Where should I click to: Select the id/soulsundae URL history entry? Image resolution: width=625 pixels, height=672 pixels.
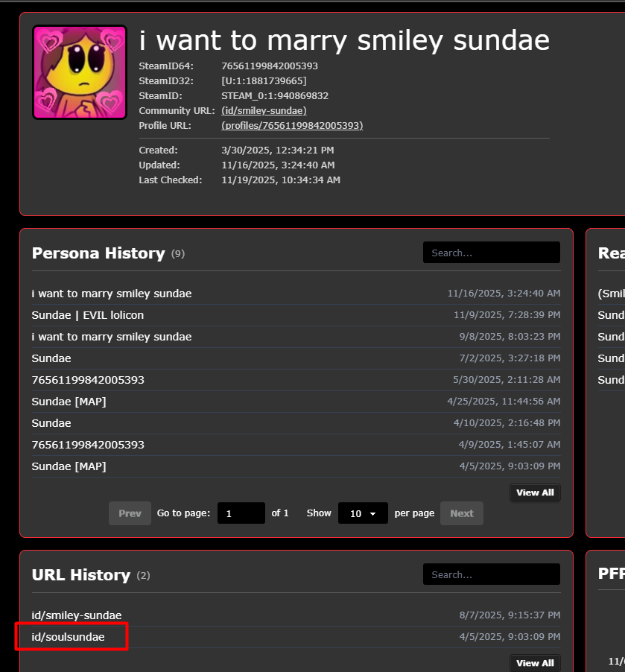coord(69,637)
